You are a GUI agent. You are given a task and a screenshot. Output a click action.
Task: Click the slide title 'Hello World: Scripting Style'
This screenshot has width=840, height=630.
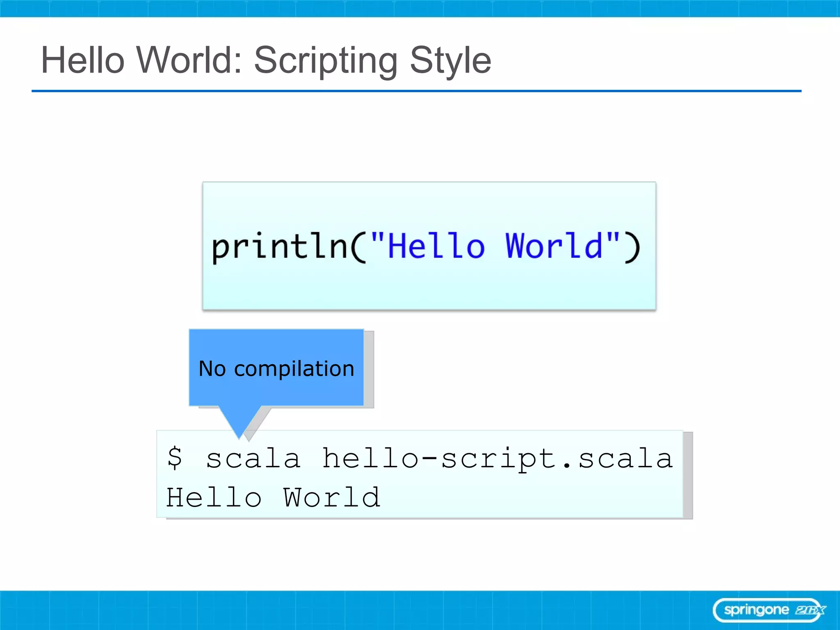click(x=266, y=60)
